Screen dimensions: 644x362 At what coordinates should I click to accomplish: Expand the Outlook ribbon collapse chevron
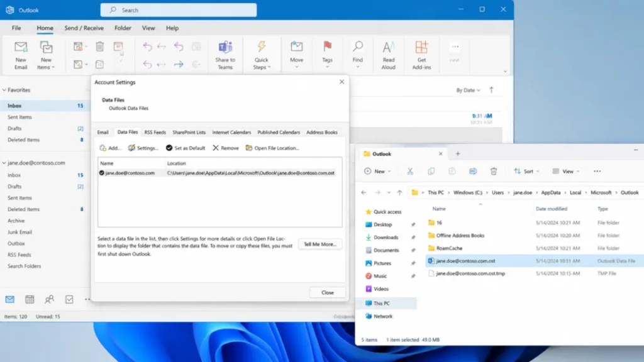pyautogui.click(x=505, y=72)
